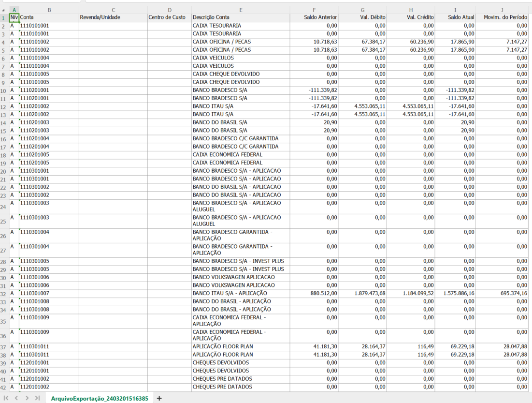This screenshot has width=532, height=403.
Task: Select the 695.374,16 Movim. do Período cell
Action: pos(502,294)
